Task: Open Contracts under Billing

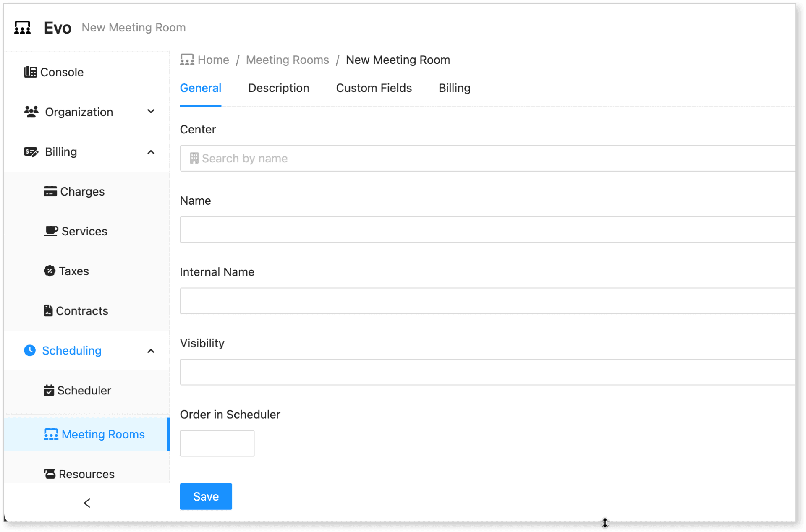Action: click(x=82, y=311)
